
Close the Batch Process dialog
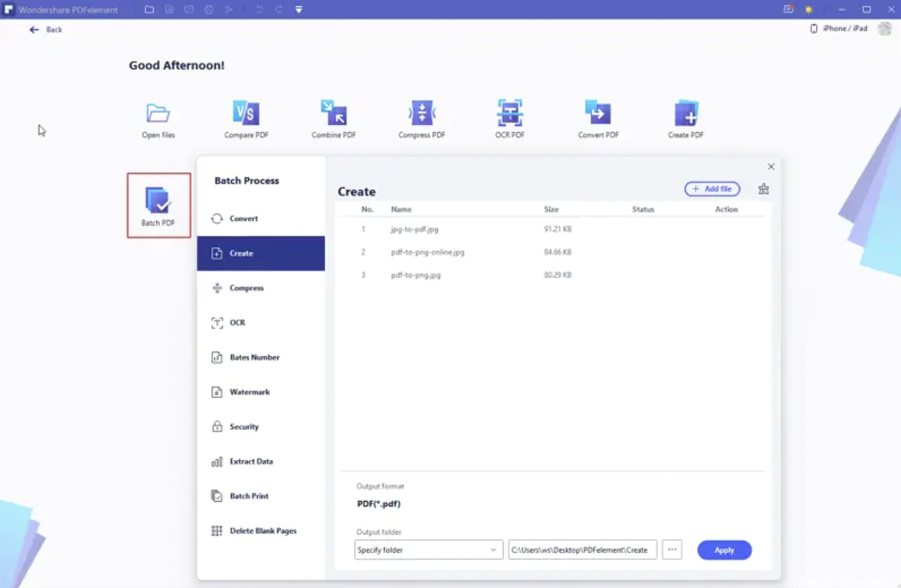coord(771,167)
